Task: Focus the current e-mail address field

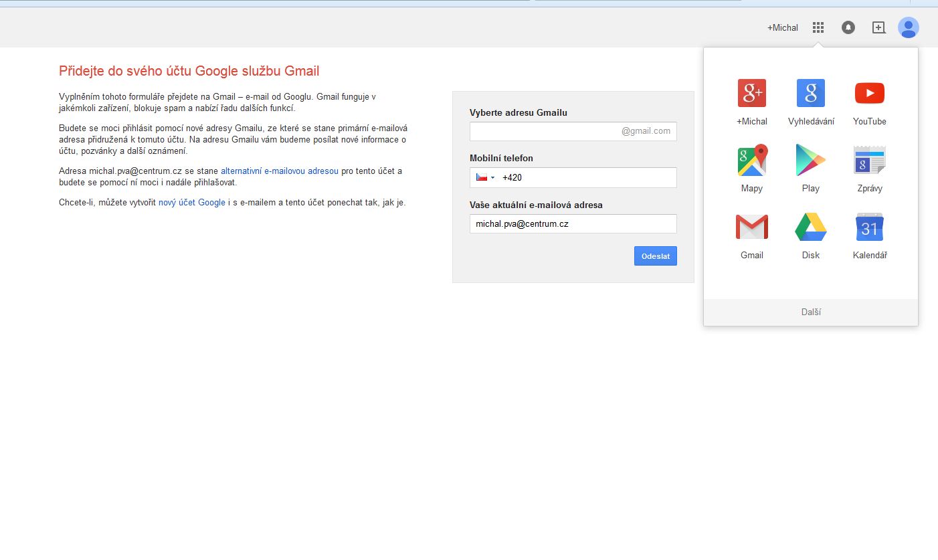Action: [x=573, y=223]
